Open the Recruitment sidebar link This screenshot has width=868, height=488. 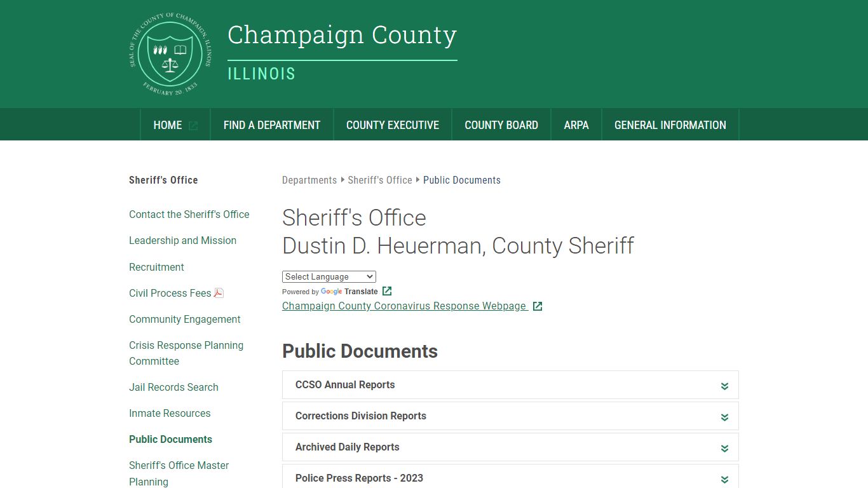point(156,267)
